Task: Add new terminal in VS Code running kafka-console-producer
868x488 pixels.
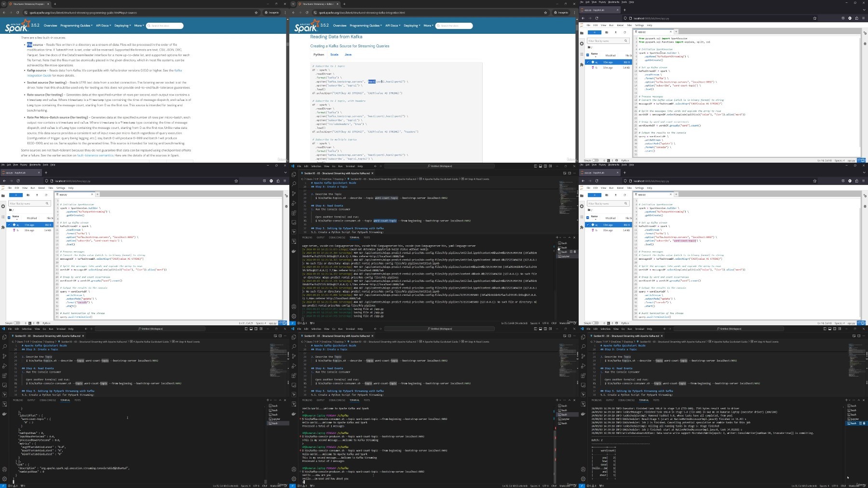Action: click(557, 400)
